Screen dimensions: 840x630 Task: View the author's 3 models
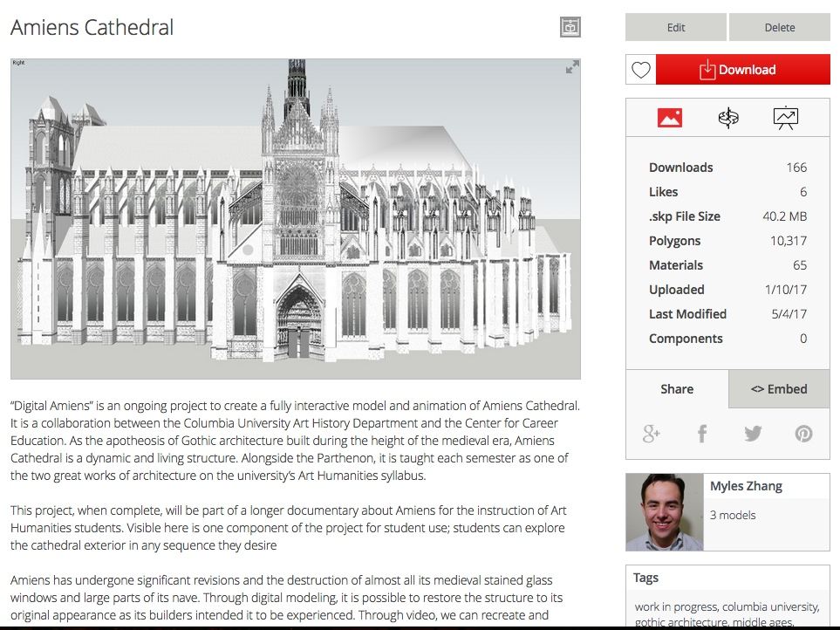point(733,515)
